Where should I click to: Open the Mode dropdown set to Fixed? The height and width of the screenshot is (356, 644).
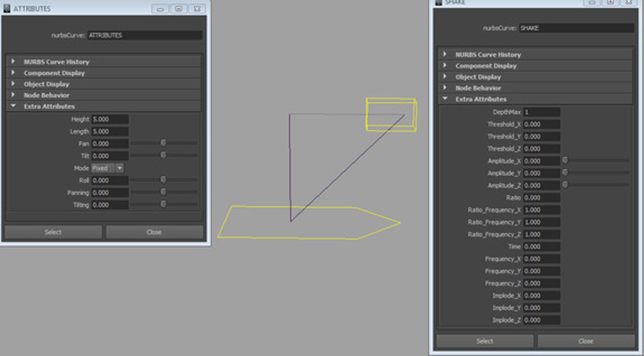point(107,168)
